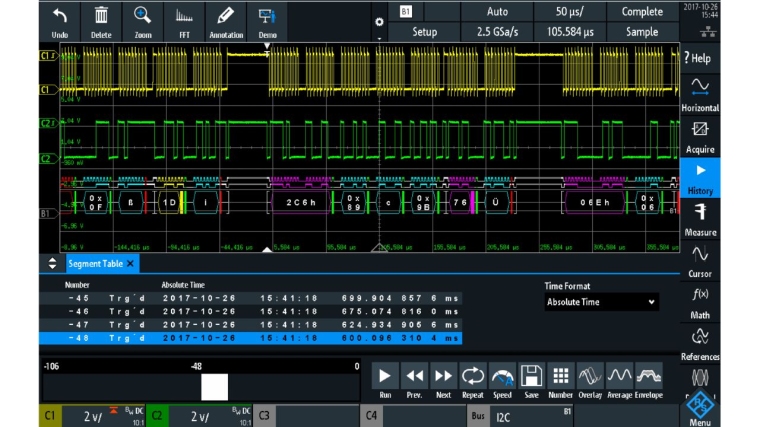Open the Math f(x) menu

pyautogui.click(x=700, y=301)
